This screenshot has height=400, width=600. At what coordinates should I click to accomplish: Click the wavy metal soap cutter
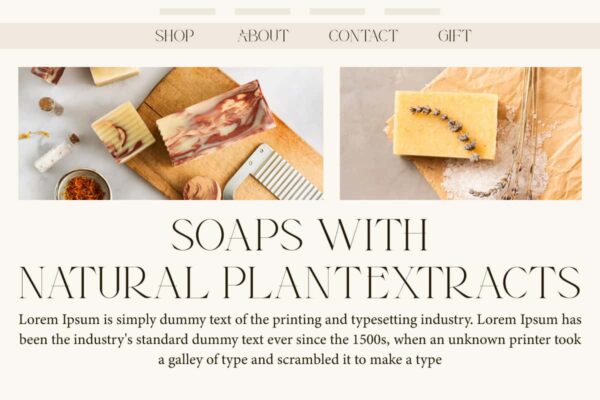tap(274, 173)
